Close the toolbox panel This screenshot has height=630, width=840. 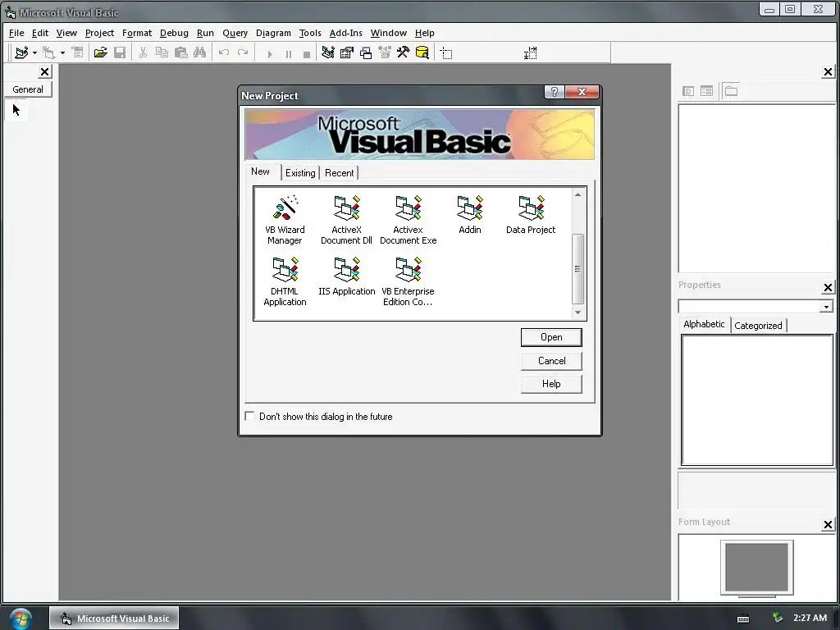[x=45, y=72]
